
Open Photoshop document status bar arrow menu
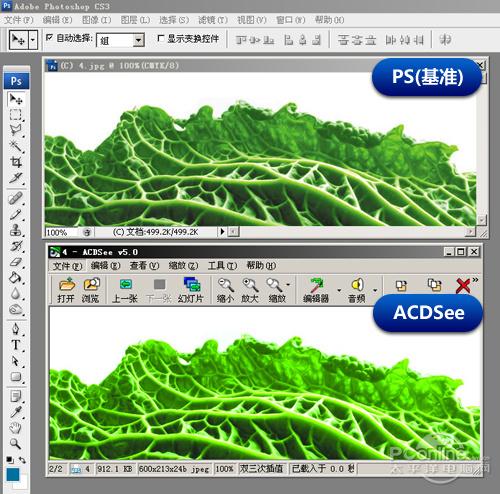[222, 231]
